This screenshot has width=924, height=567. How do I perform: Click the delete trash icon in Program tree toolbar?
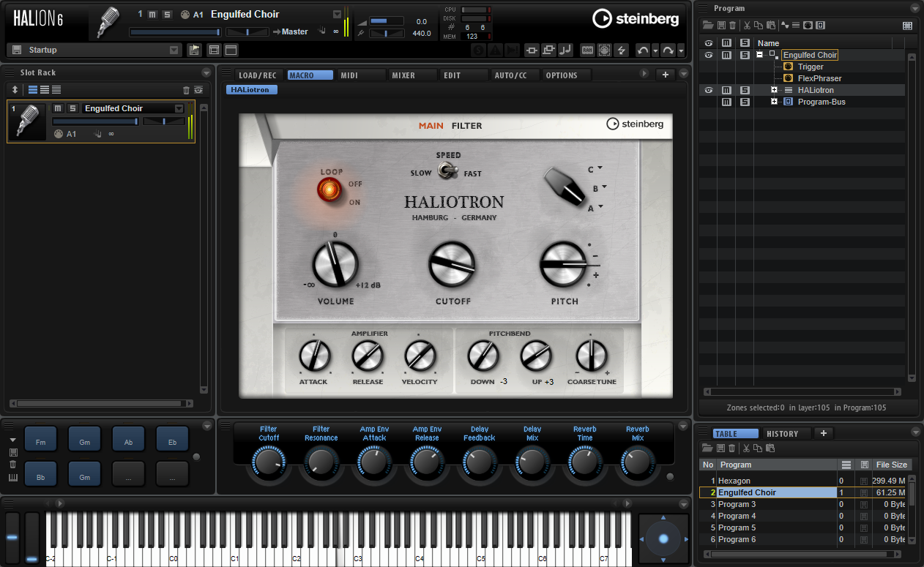[x=732, y=26]
